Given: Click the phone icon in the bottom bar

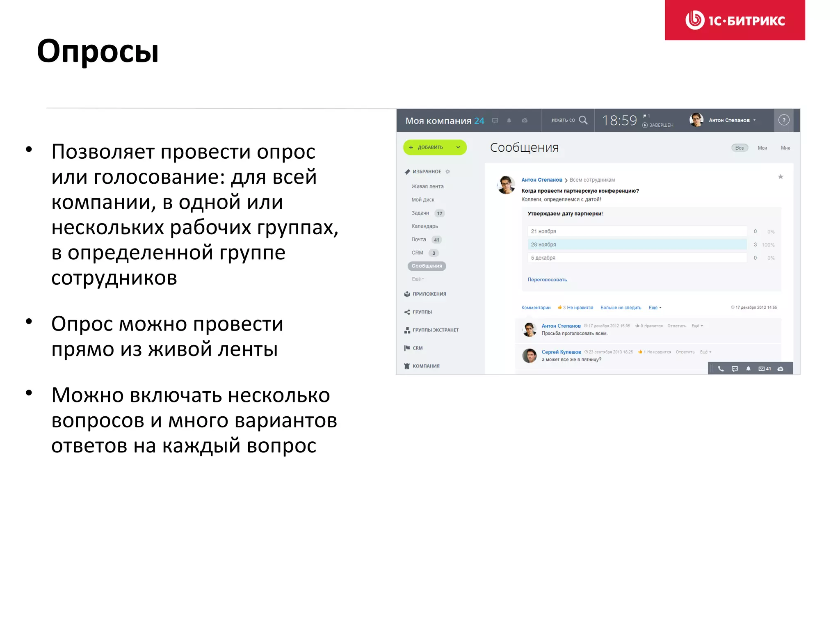Looking at the screenshot, I should pos(721,369).
